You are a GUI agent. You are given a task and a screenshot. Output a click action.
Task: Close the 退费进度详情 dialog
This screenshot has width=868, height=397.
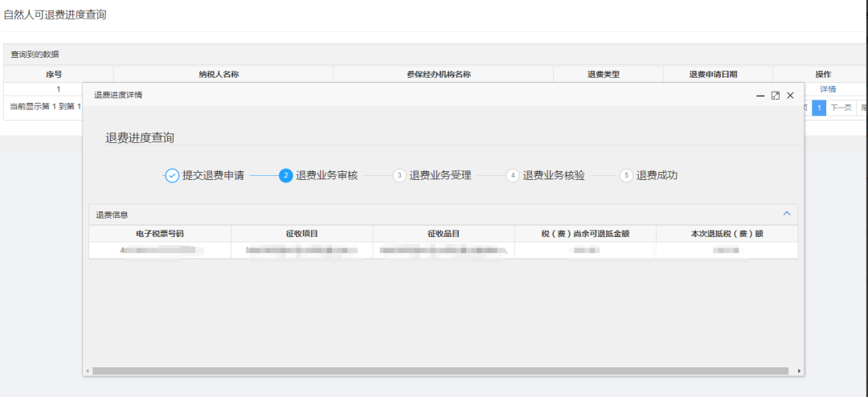pyautogui.click(x=790, y=96)
